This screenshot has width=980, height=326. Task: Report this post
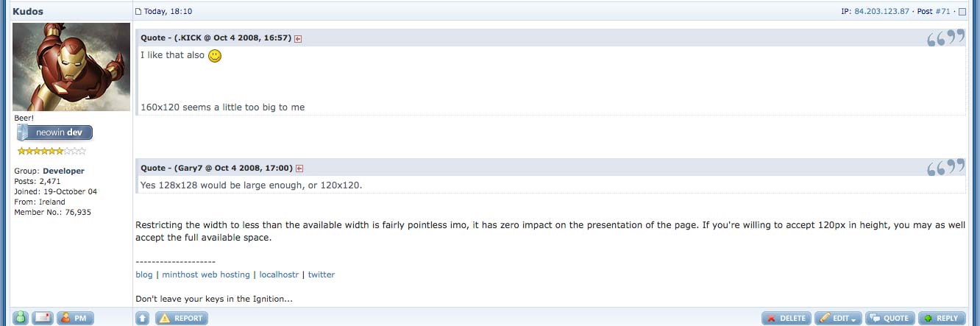point(181,318)
